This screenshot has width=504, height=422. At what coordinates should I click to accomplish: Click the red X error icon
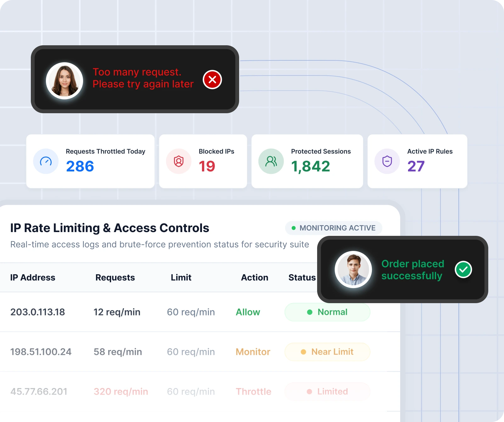[212, 80]
